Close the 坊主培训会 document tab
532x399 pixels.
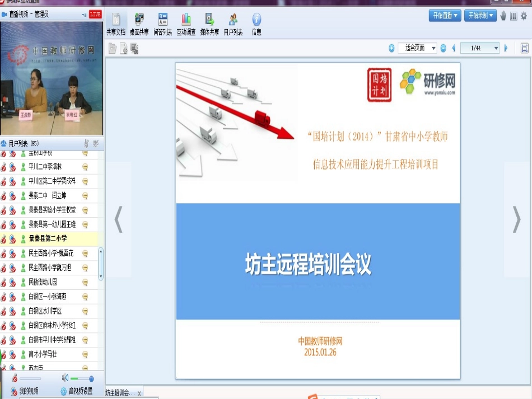(139, 393)
